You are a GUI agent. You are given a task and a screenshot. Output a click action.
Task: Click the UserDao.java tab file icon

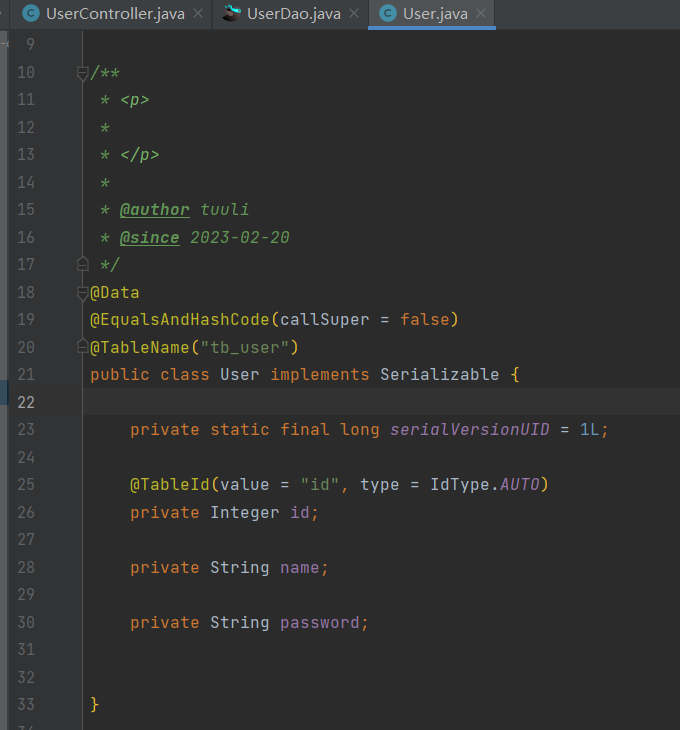click(231, 14)
